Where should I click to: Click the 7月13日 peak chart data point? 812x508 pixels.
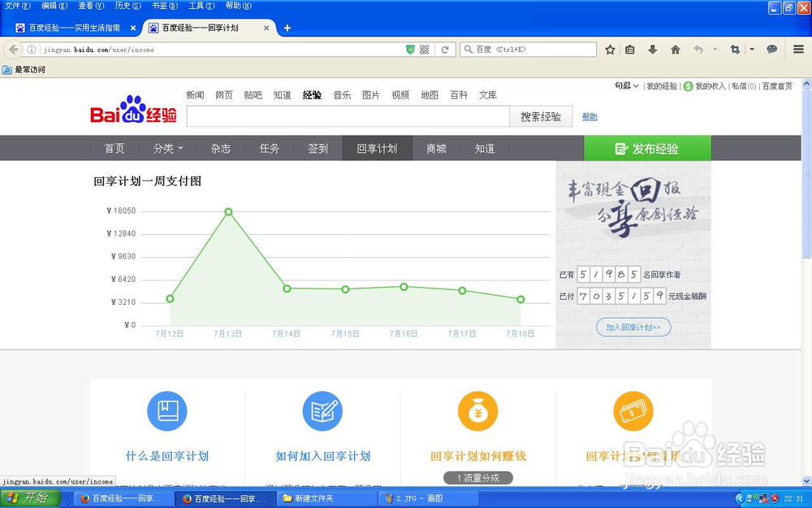(228, 211)
